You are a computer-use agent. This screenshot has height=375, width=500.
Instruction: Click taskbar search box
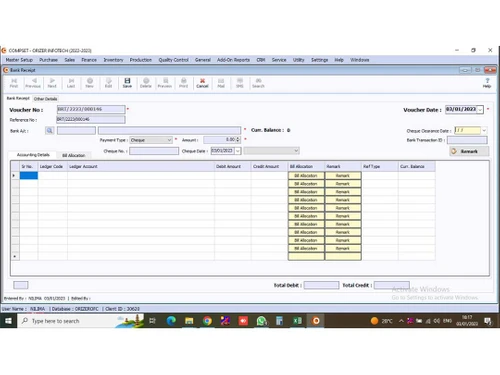(80, 321)
